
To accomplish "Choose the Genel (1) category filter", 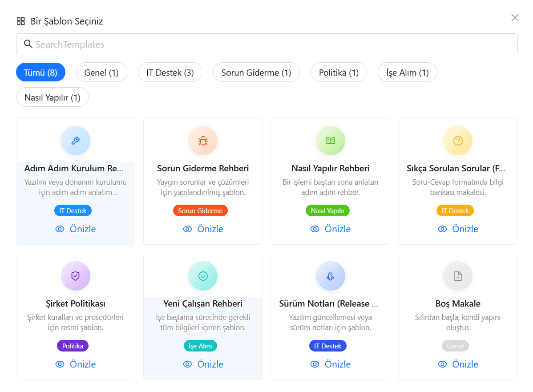I will click(x=101, y=73).
